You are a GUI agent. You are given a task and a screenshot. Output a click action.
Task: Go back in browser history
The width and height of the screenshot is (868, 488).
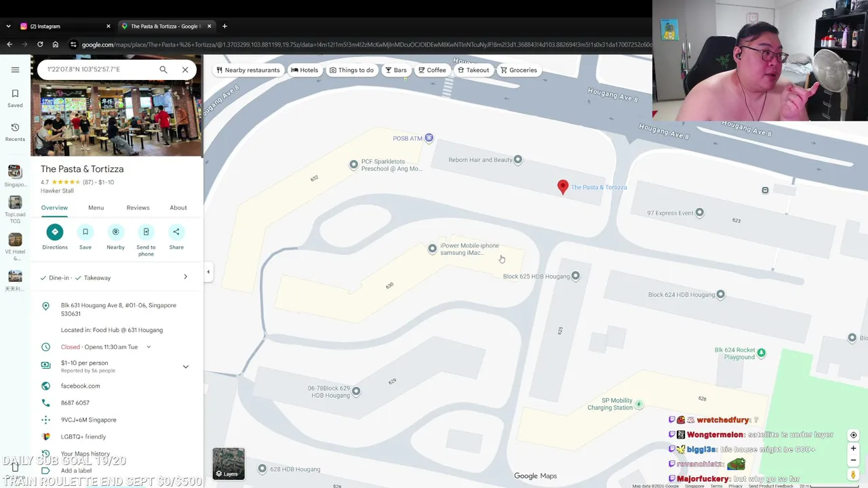click(x=9, y=45)
